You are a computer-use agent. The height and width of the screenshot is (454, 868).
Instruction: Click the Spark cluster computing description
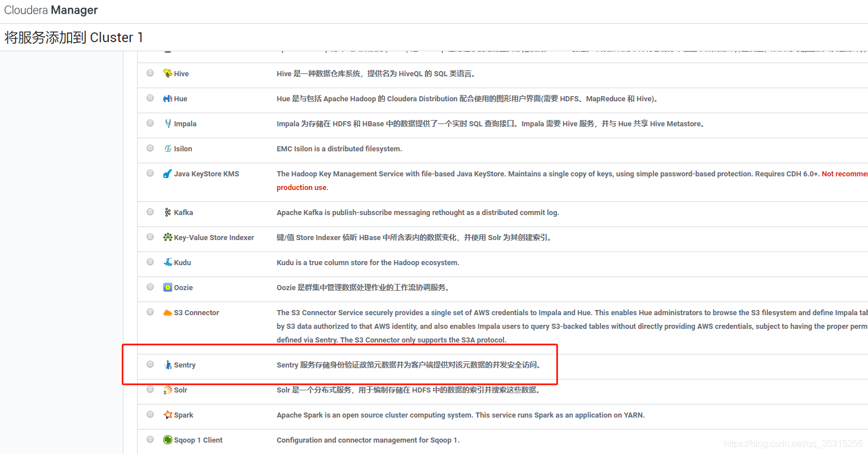(461, 415)
